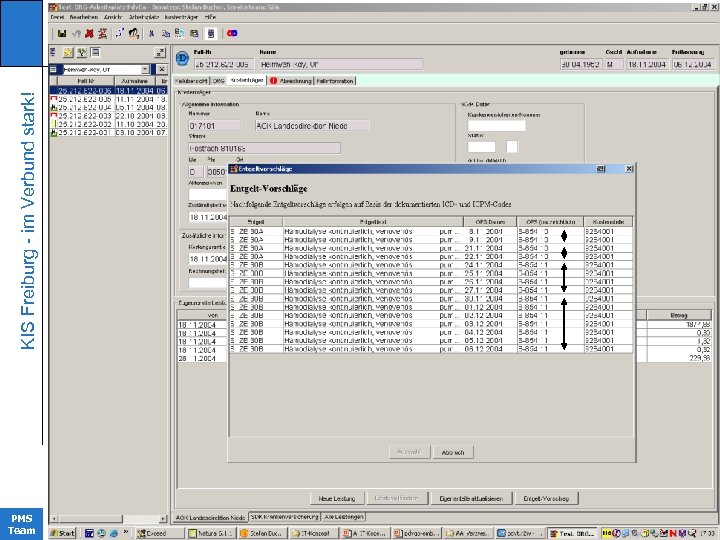The image size is (720, 540).
Task: Close the Entgeltvorschläge dialog
Action: pyautogui.click(x=627, y=170)
